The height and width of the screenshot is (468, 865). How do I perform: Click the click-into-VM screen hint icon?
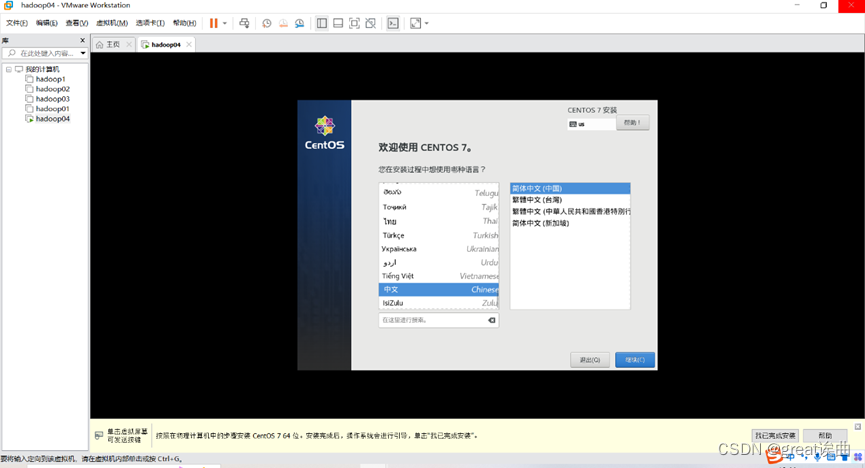pos(99,435)
